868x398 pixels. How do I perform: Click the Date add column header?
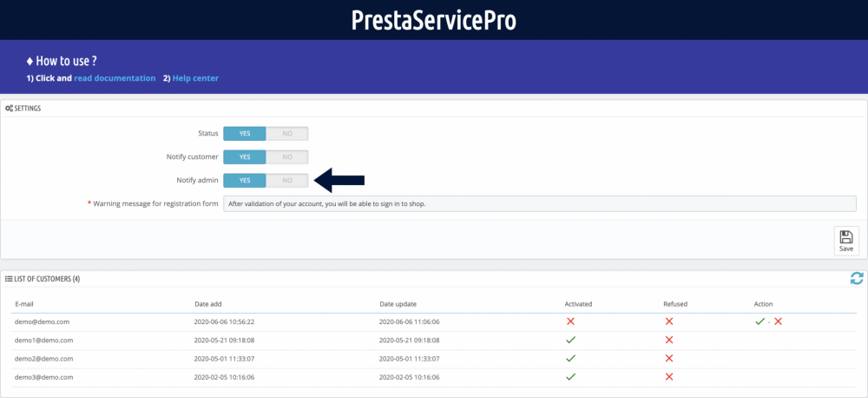pyautogui.click(x=208, y=304)
